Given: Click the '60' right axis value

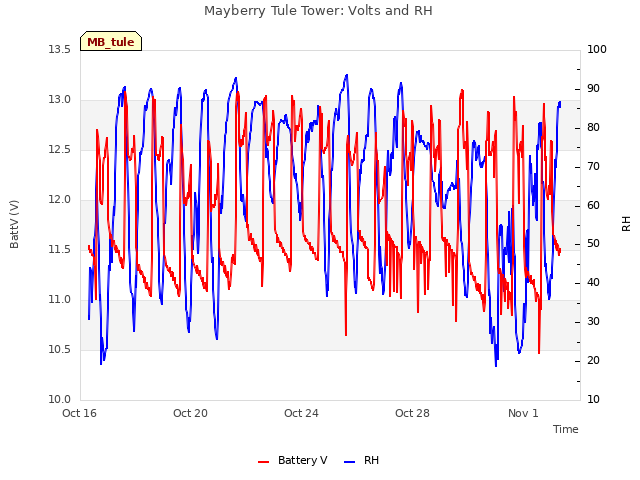Looking at the screenshot, I should pyautogui.click(x=593, y=205).
